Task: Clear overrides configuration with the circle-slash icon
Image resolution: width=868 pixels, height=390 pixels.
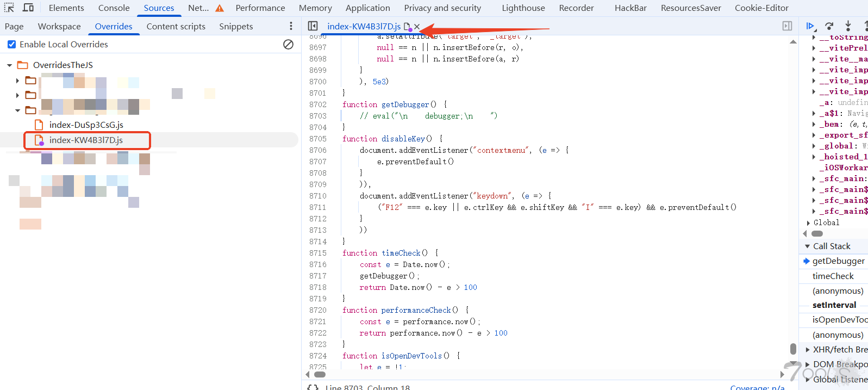Action: point(289,44)
